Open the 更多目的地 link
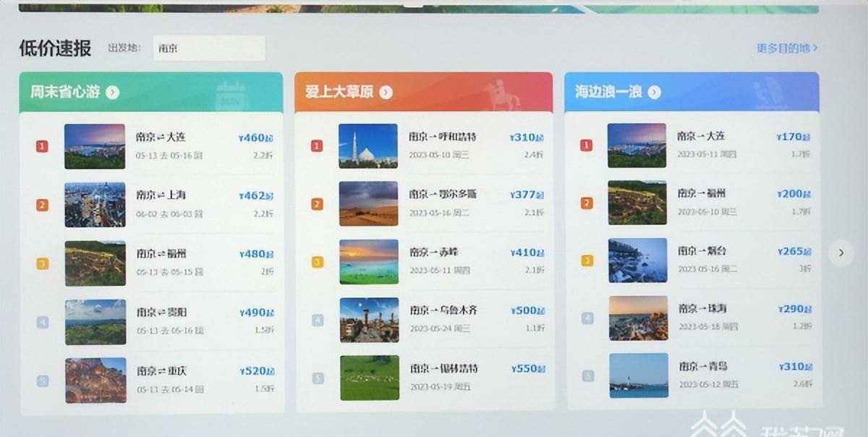Screen dimensions: 868x437 click(787, 48)
